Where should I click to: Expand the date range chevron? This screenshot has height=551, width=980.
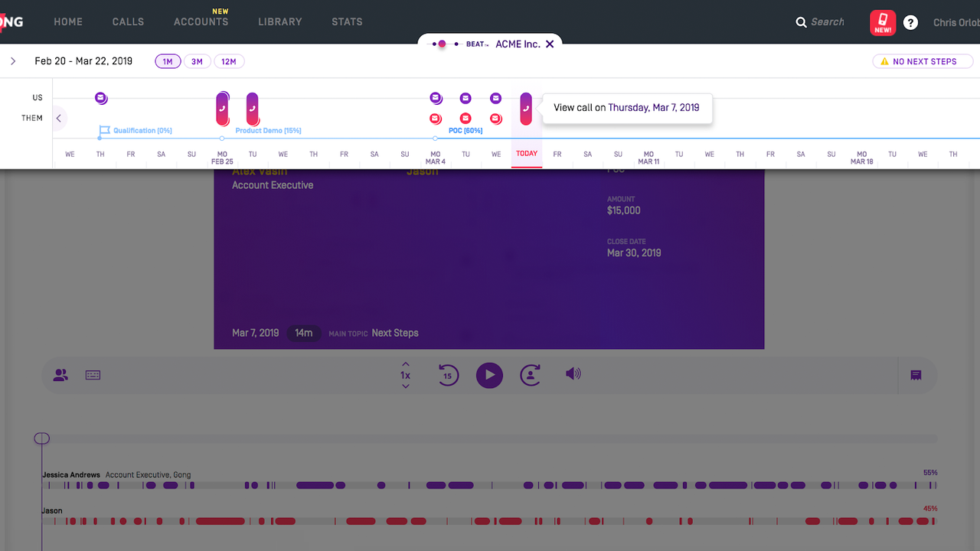[13, 61]
